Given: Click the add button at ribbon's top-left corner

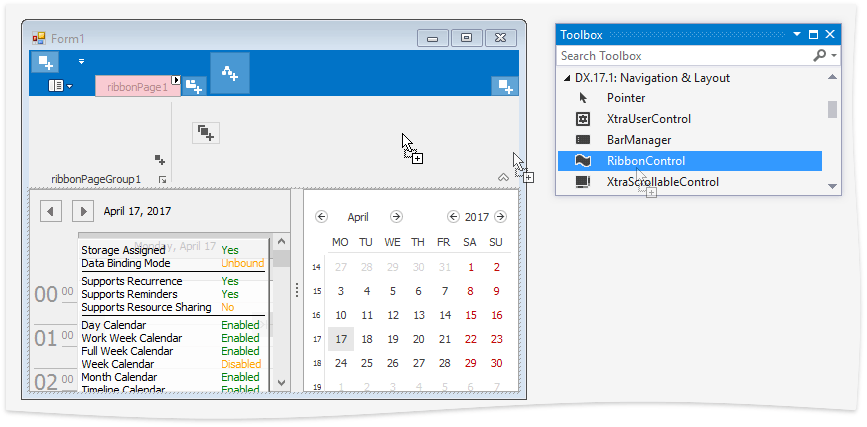Looking at the screenshot, I should [x=46, y=63].
